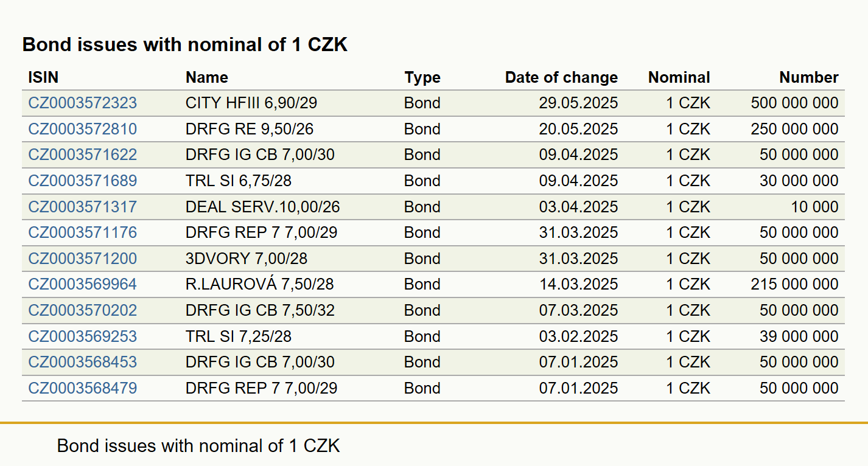The image size is (868, 466).
Task: Select the CITY HFIII 6,90/29 name cell
Action: click(x=251, y=103)
